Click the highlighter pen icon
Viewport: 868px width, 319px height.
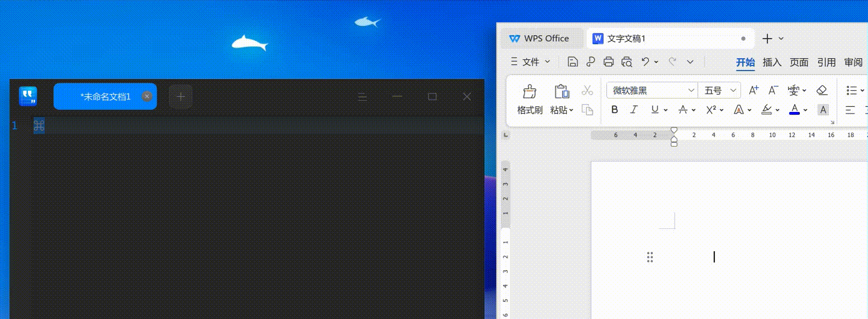(767, 110)
